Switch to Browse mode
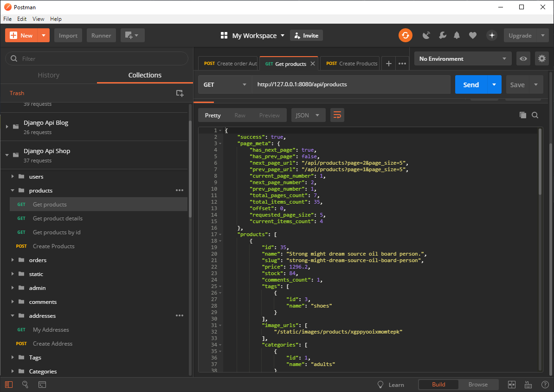 point(478,385)
